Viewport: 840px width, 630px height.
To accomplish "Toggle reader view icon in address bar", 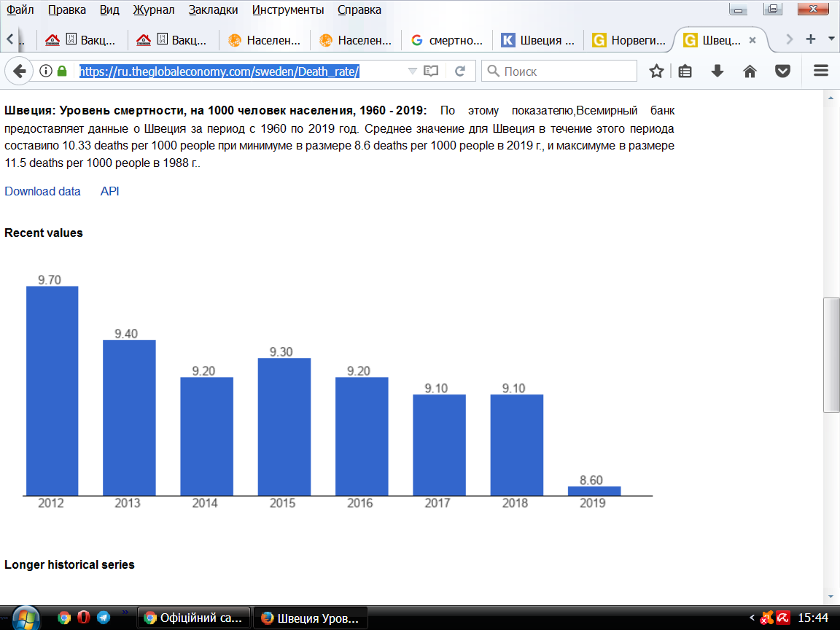I will 431,71.
